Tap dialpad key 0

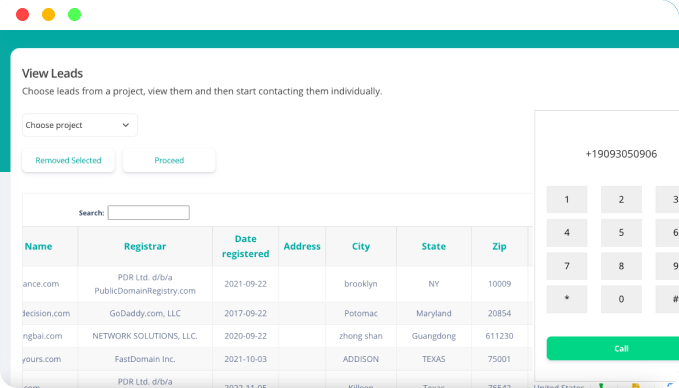pos(621,299)
